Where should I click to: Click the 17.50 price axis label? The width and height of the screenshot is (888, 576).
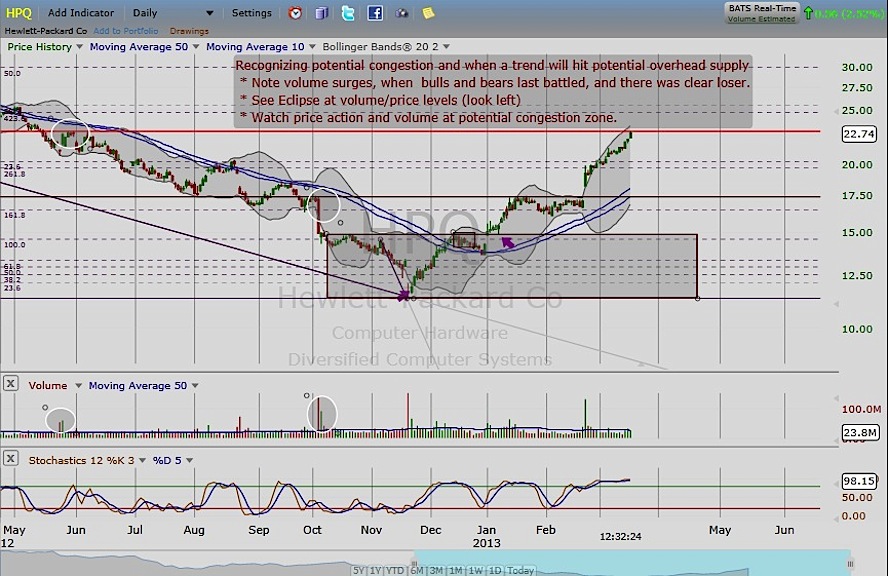point(857,195)
